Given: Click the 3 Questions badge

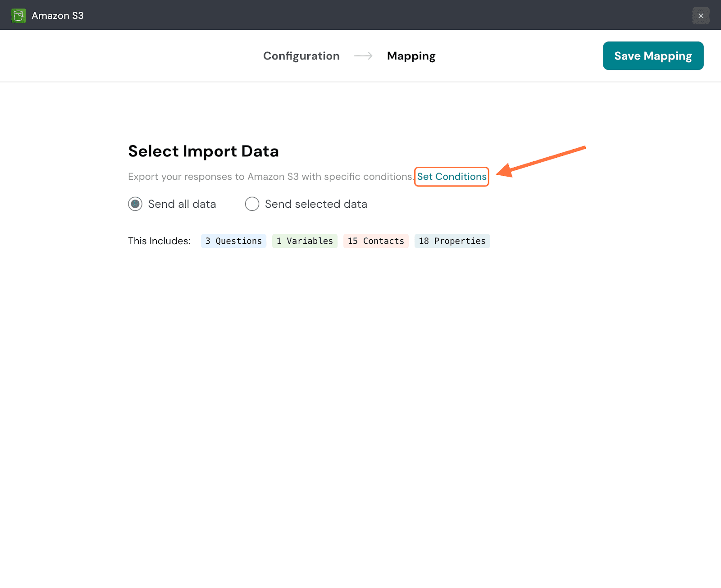Looking at the screenshot, I should pyautogui.click(x=233, y=241).
